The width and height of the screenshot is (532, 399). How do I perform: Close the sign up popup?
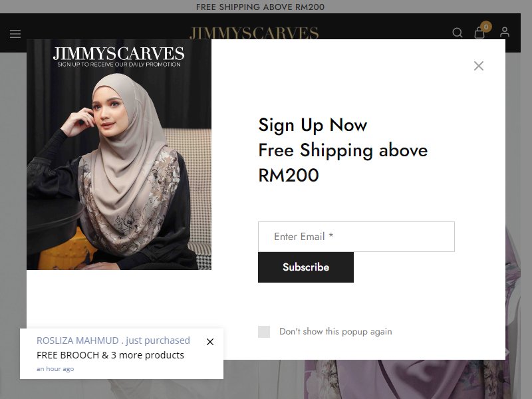click(479, 66)
